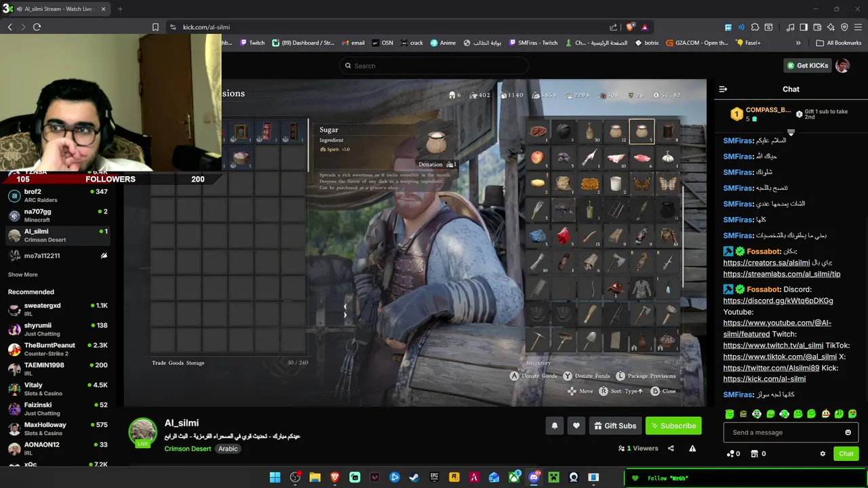Show more bookmarks chevron
868x488 pixels.
click(798, 43)
